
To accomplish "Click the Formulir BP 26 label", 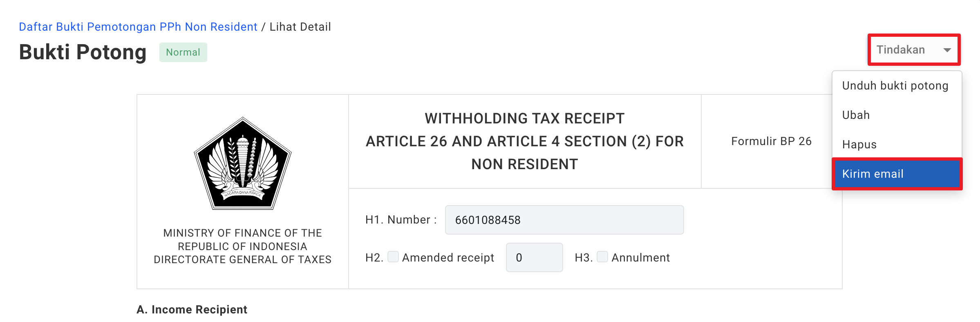I will tap(771, 141).
